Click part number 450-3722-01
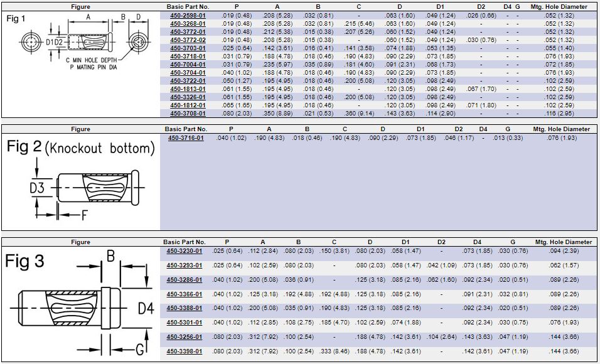 (x=188, y=80)
